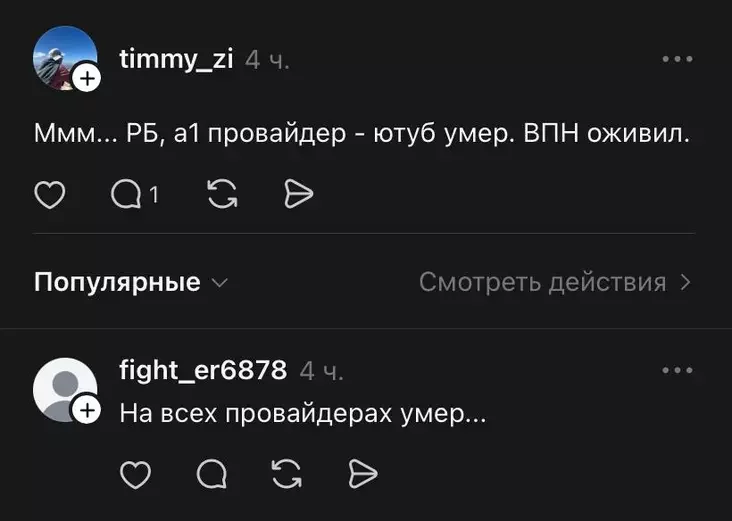Reply to fight_er6878 comment
Screen dimensions: 732x521
[x=211, y=474]
